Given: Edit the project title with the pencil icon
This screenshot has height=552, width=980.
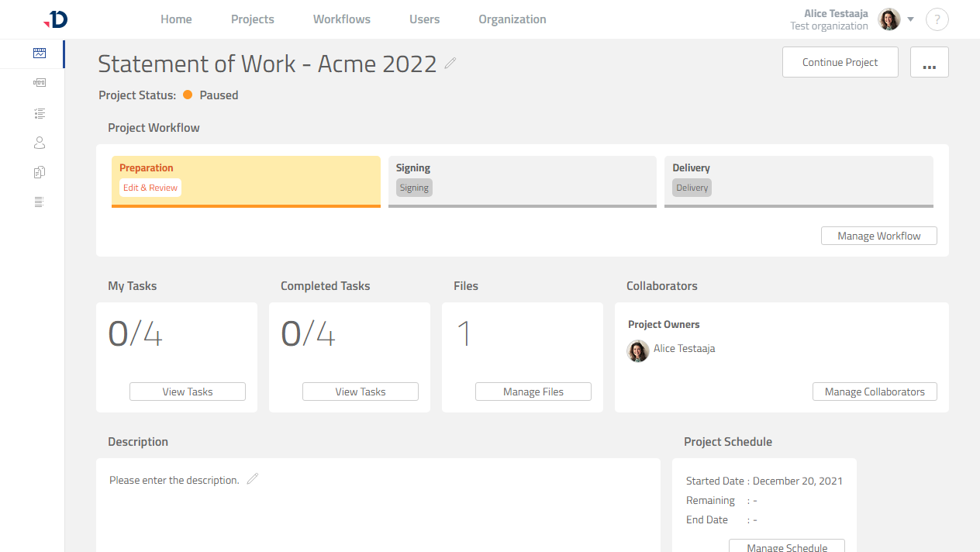Looking at the screenshot, I should click(x=450, y=64).
